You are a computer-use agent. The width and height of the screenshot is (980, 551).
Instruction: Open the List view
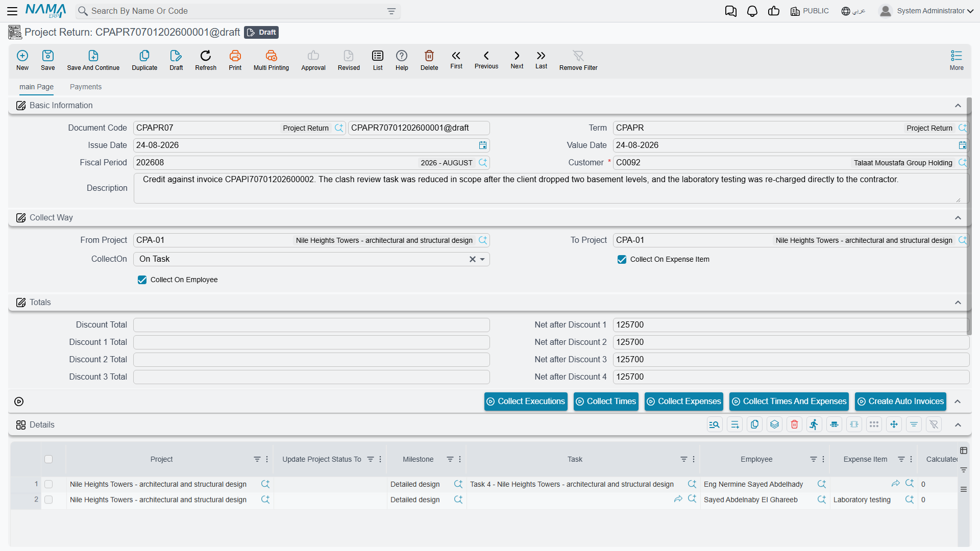[x=378, y=60]
